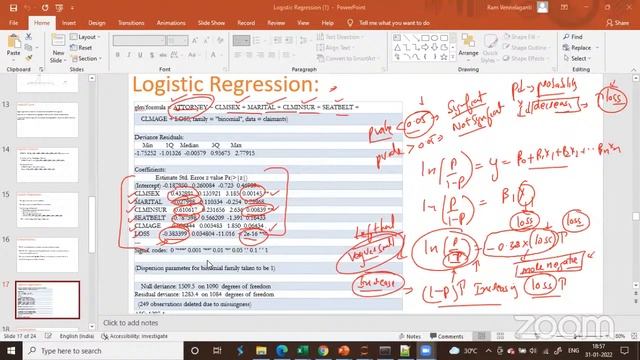The image size is (640, 360).
Task: Toggle the Notes pane in the status bar
Action: pos(410,336)
